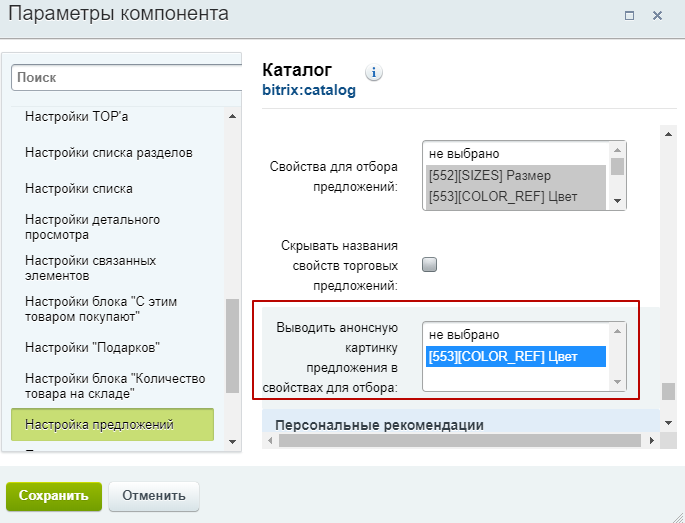Close the Параметры компонента dialog
Image resolution: width=685 pixels, height=523 pixels.
click(657, 15)
